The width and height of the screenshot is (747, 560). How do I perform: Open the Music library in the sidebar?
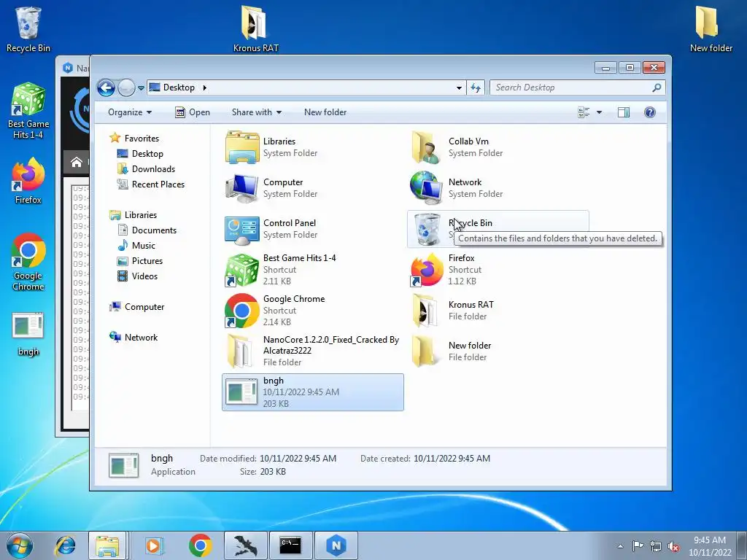click(x=144, y=246)
